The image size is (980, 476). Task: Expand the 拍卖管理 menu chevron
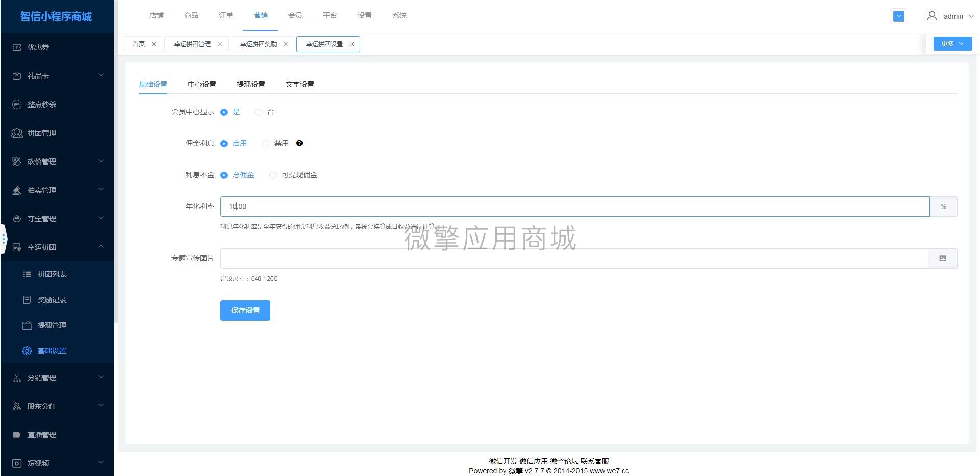101,190
